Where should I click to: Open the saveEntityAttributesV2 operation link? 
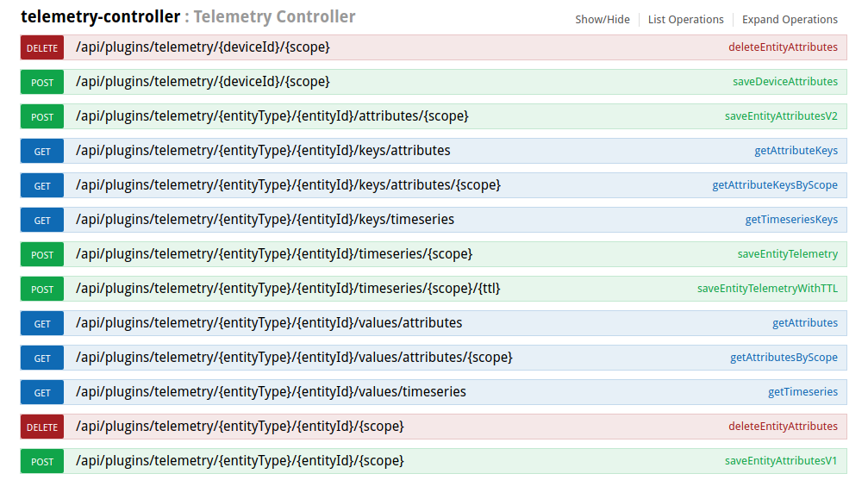[x=781, y=116]
